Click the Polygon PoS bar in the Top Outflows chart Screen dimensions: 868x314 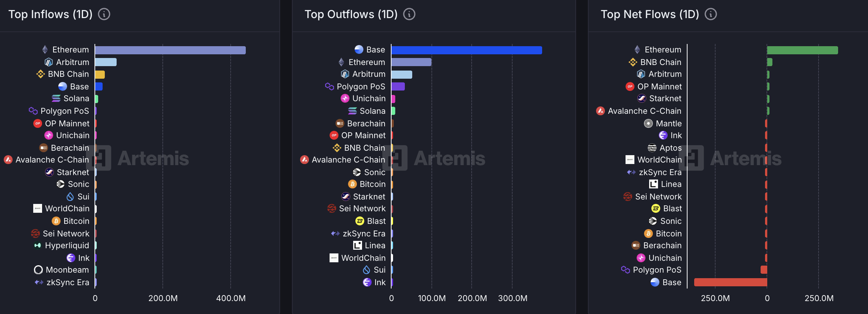click(x=398, y=86)
